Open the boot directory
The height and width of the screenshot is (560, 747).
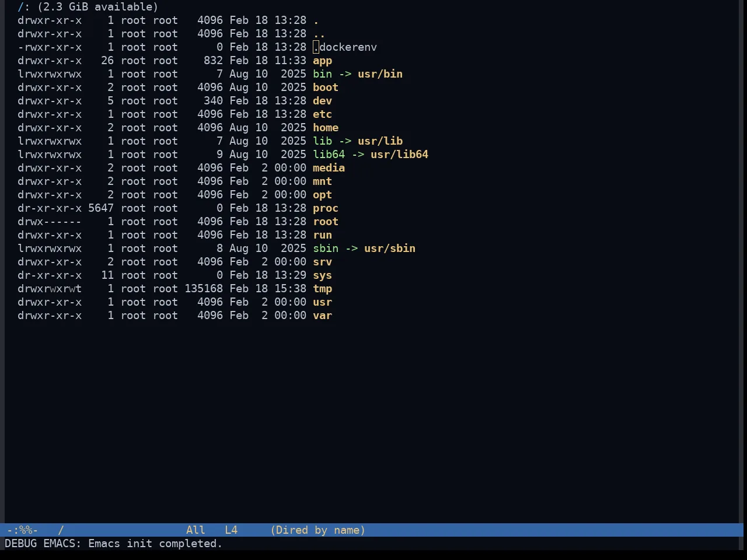(326, 87)
